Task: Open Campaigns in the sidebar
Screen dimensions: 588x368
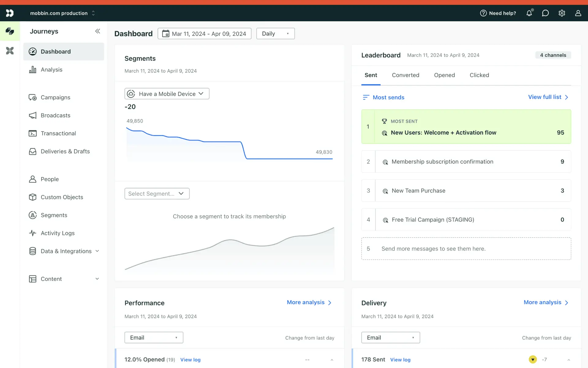Action: tap(55, 97)
